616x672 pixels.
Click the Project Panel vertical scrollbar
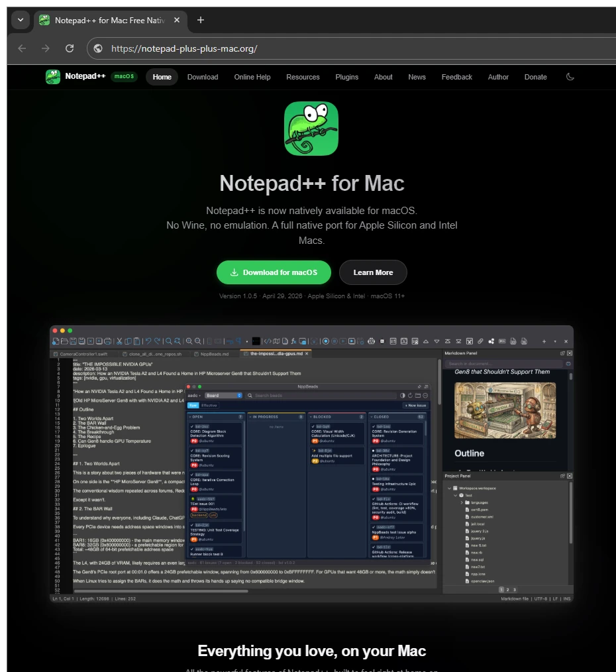point(571,512)
